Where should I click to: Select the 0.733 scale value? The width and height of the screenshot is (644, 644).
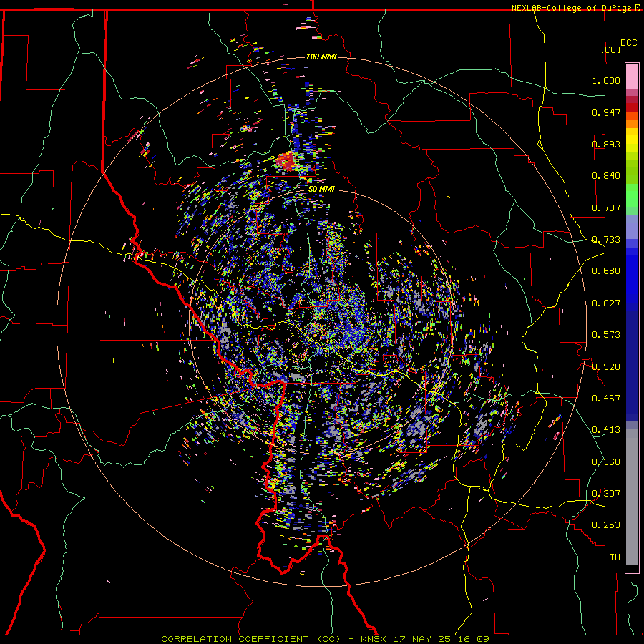(x=606, y=240)
